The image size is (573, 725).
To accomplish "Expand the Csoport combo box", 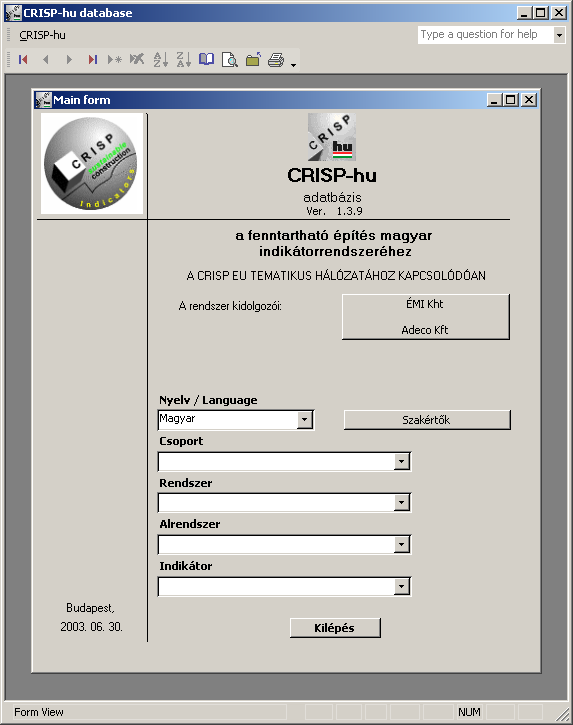I will (x=401, y=461).
